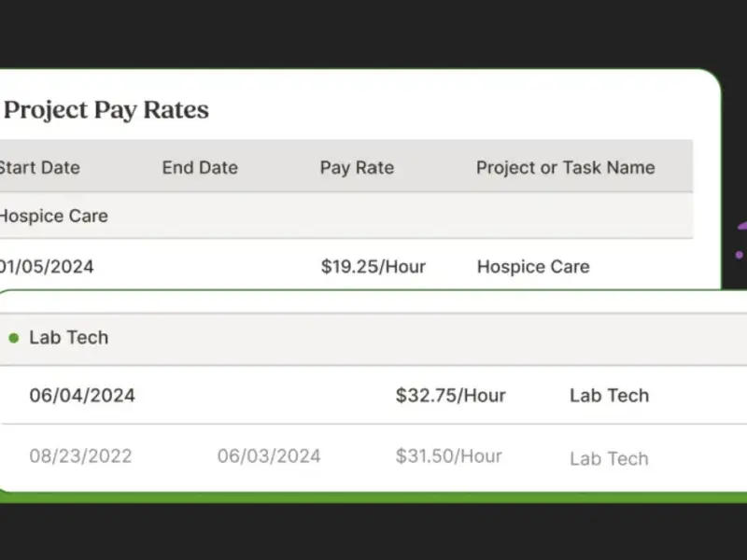Image resolution: width=747 pixels, height=560 pixels.
Task: Click the $32.75/Hour pay rate value
Action: pyautogui.click(x=450, y=395)
